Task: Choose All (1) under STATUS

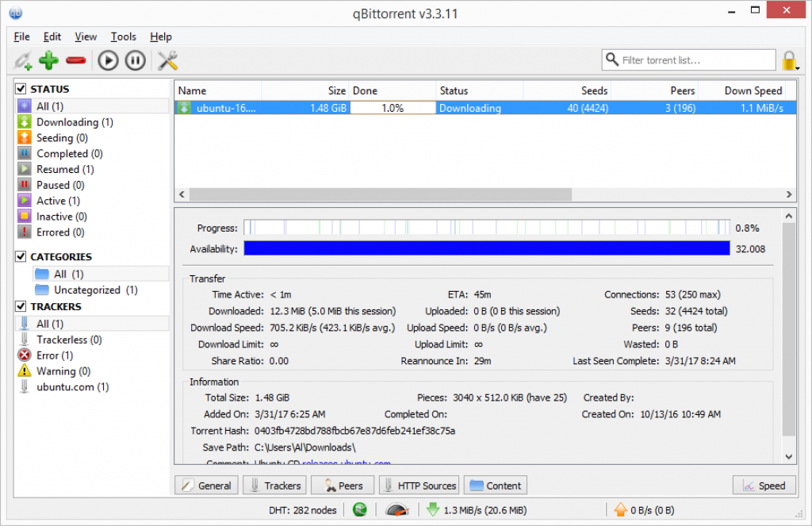Action: pyautogui.click(x=93, y=106)
